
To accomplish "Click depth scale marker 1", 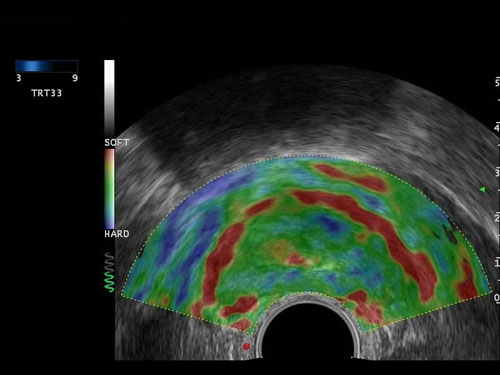I will tap(497, 263).
